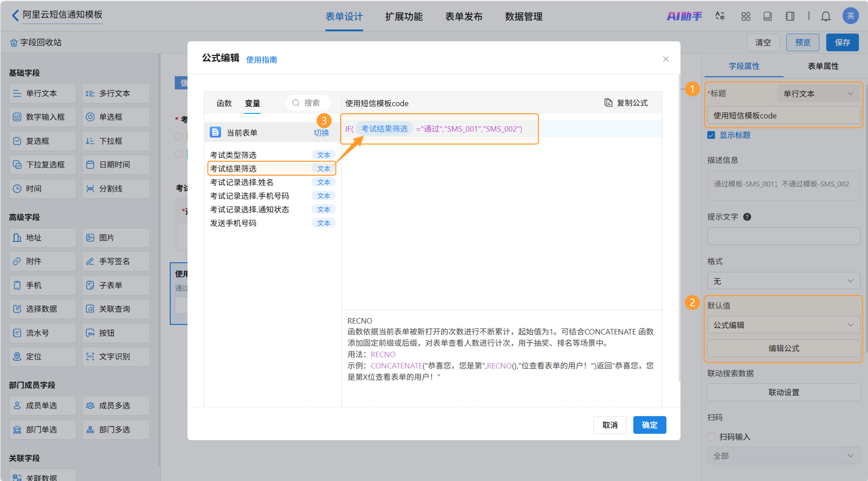Click the 提示文字 input field
868x481 pixels.
(x=783, y=236)
